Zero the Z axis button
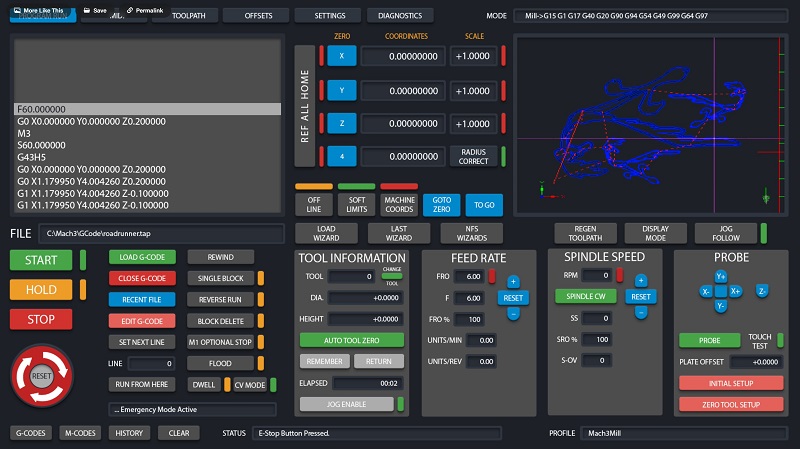This screenshot has height=449, width=800. 342,122
